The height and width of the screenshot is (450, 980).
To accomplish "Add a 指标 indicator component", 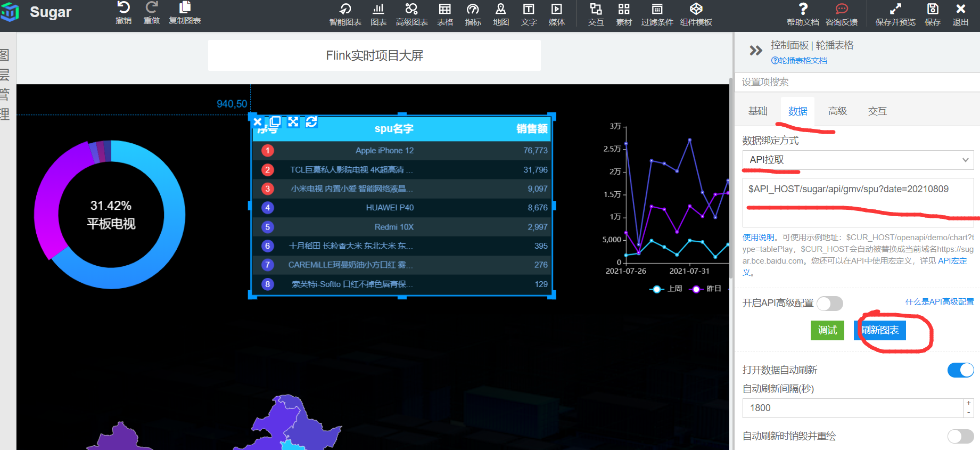I will (473, 14).
